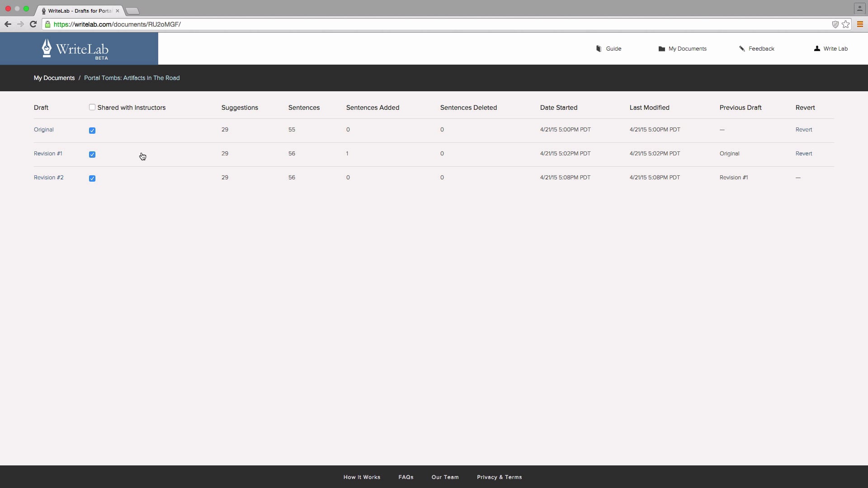The height and width of the screenshot is (488, 868).
Task: Click the Write Lab user profile icon
Action: coord(817,49)
